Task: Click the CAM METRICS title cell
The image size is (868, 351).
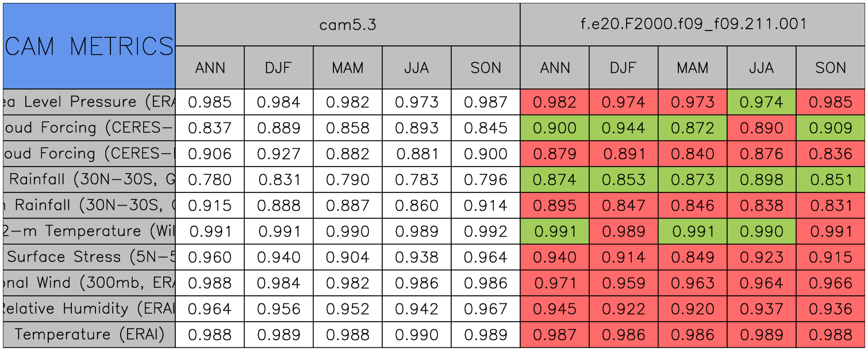Action: pos(89,46)
